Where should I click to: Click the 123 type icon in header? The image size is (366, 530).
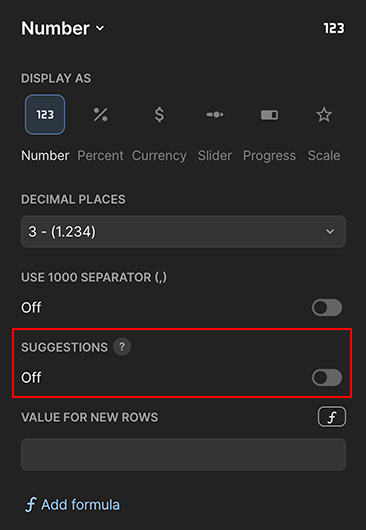pyautogui.click(x=334, y=28)
